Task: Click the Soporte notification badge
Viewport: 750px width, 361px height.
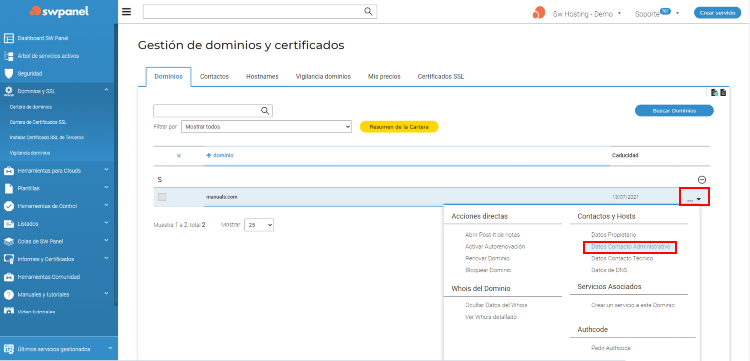Action: coord(665,11)
